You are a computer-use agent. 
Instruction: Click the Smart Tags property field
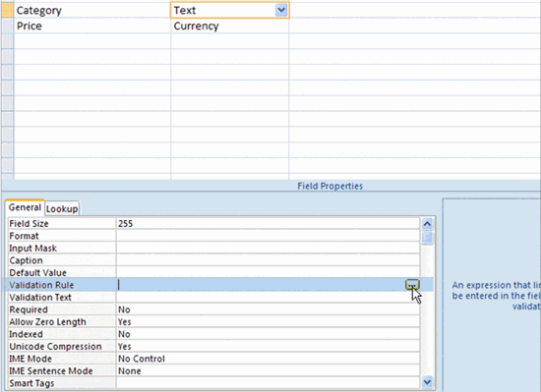269,383
